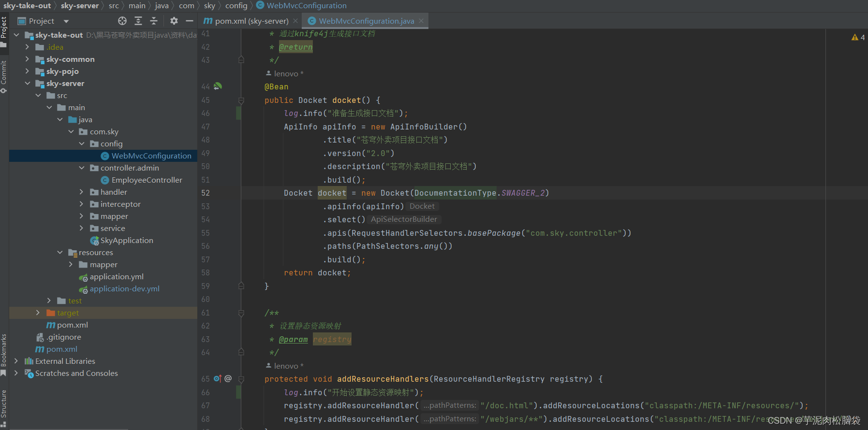Expand the sky-pojo module
This screenshot has width=868, height=430.
[x=28, y=71]
